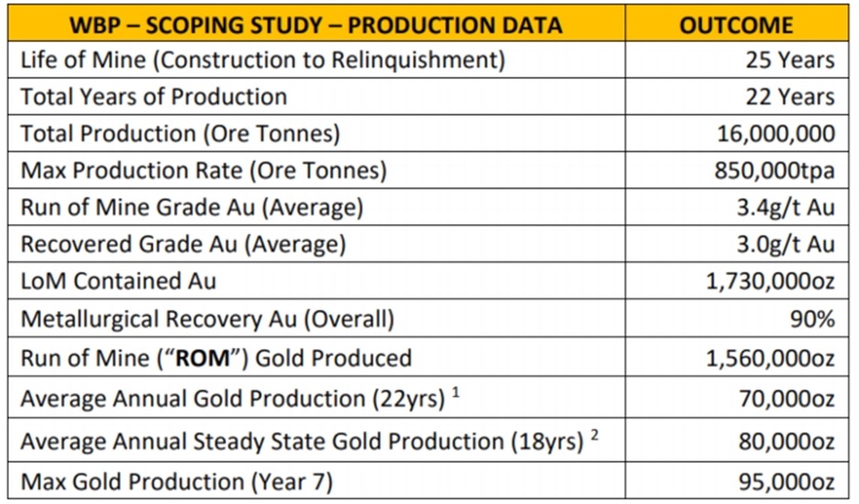This screenshot has height=504, width=859.
Task: Click the Life of Mine row label
Action: point(263,60)
